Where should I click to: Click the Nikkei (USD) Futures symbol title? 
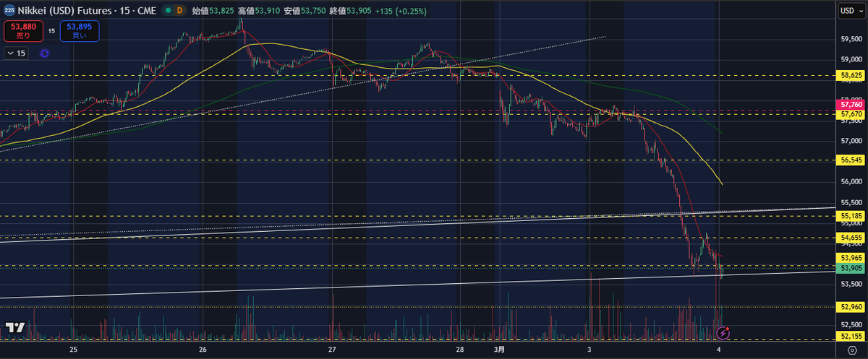[69, 10]
